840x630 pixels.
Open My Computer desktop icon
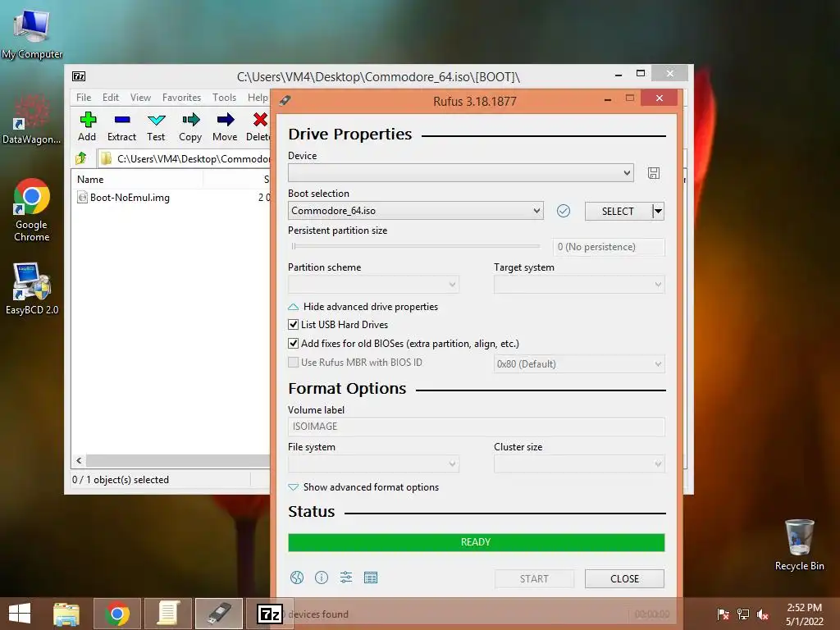pos(32,34)
